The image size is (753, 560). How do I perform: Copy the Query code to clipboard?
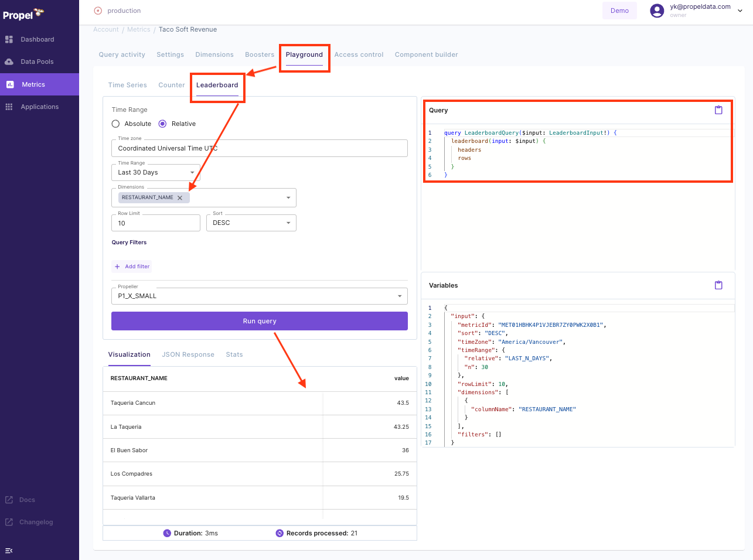718,110
